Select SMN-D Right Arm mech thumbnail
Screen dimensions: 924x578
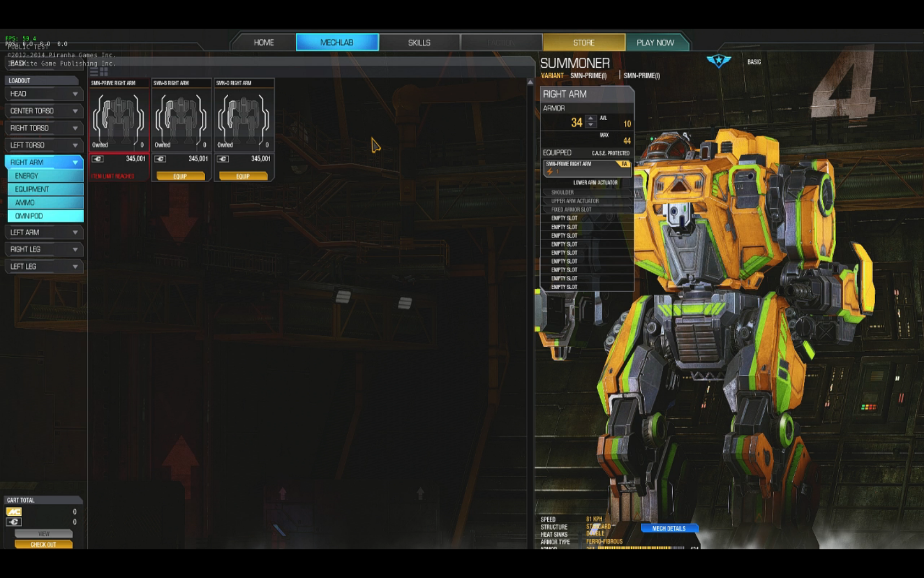click(x=244, y=119)
